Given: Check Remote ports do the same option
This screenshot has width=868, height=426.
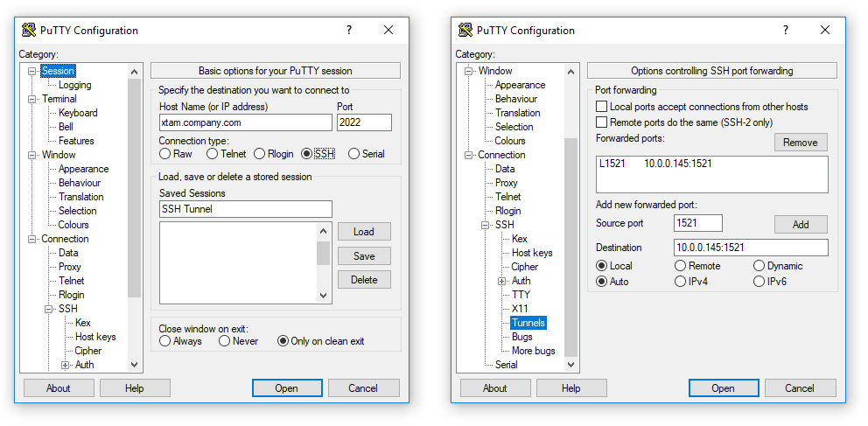Looking at the screenshot, I should coord(602,122).
